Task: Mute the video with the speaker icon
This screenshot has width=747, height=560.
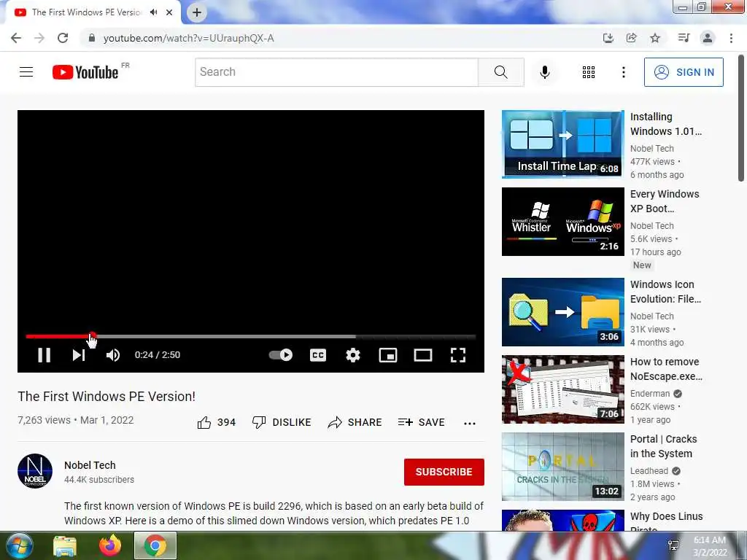Action: tap(113, 355)
